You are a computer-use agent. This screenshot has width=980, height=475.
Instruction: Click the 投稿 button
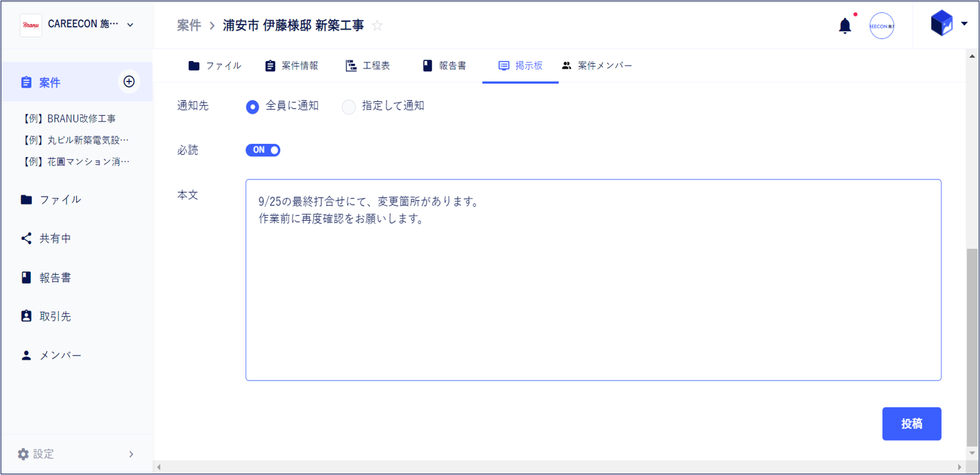click(911, 424)
